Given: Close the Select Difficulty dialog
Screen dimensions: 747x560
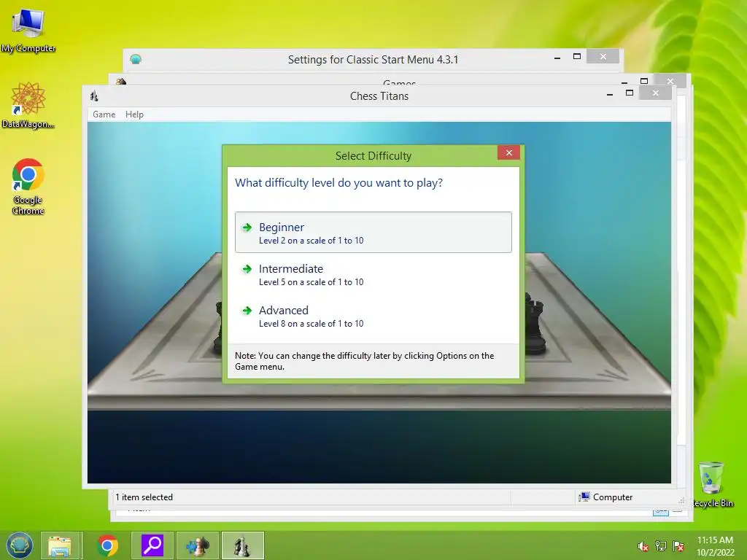Looking at the screenshot, I should coord(508,152).
